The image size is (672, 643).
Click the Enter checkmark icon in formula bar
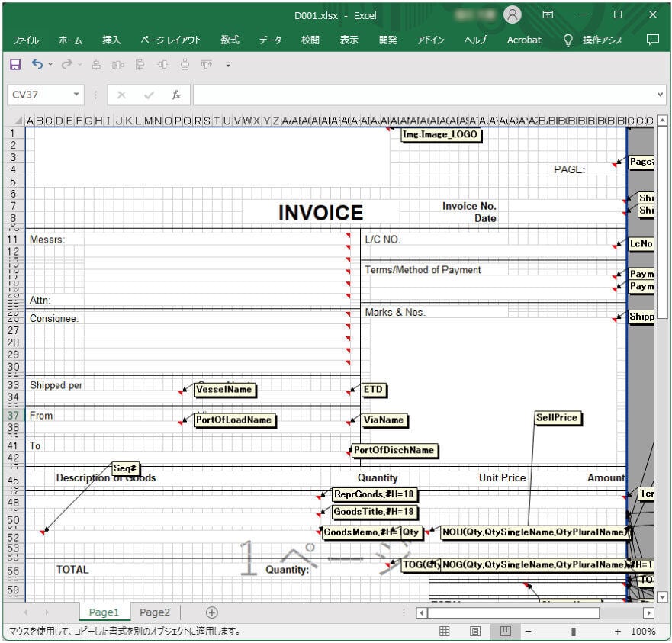coord(149,95)
